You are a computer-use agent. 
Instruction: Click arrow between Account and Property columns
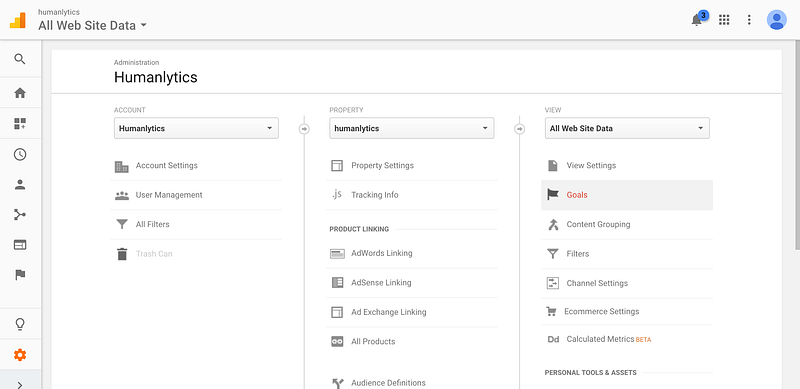(x=304, y=129)
